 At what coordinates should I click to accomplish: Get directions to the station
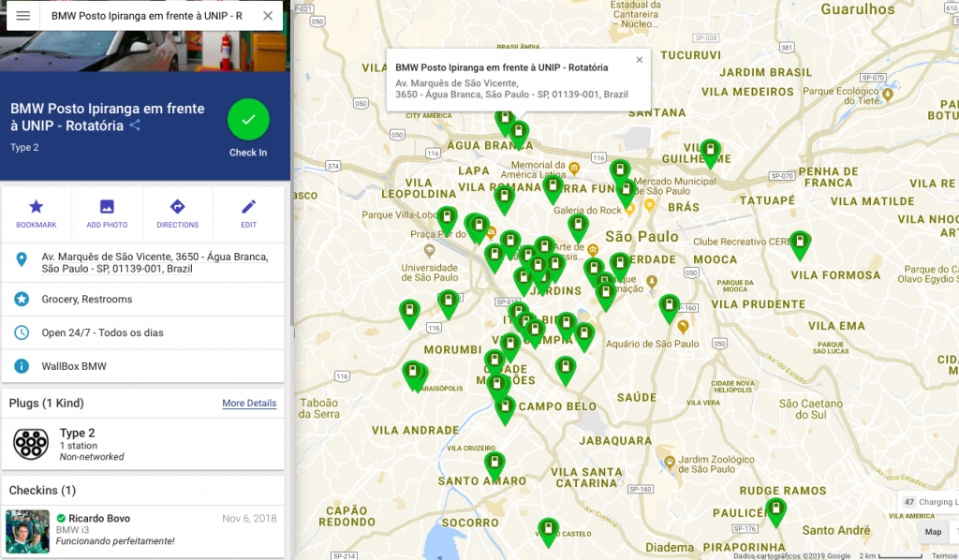177,214
